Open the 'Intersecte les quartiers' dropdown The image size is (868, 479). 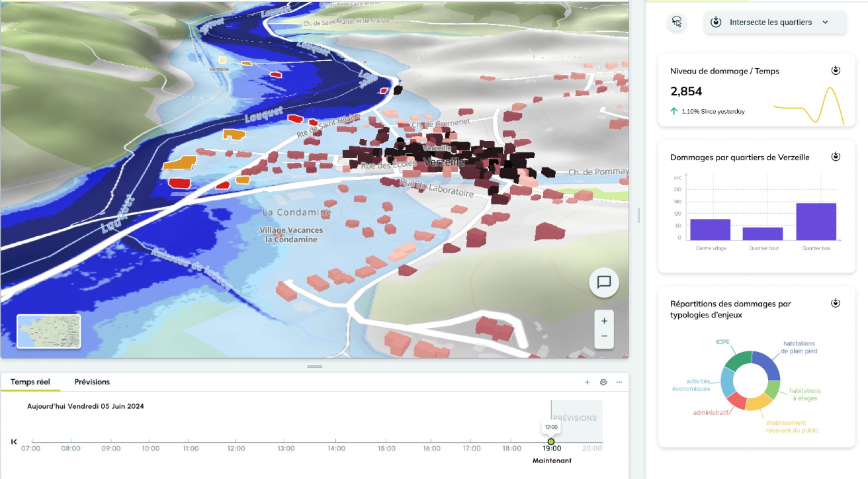(x=775, y=22)
